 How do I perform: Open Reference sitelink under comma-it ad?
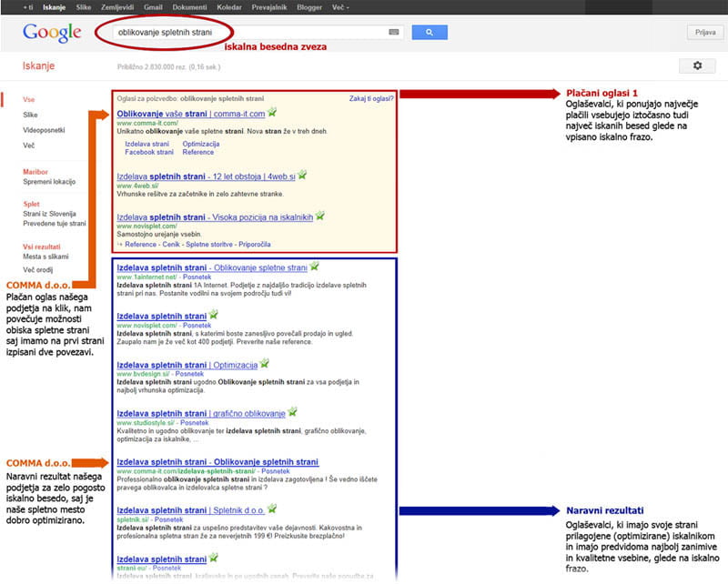pyautogui.click(x=198, y=152)
